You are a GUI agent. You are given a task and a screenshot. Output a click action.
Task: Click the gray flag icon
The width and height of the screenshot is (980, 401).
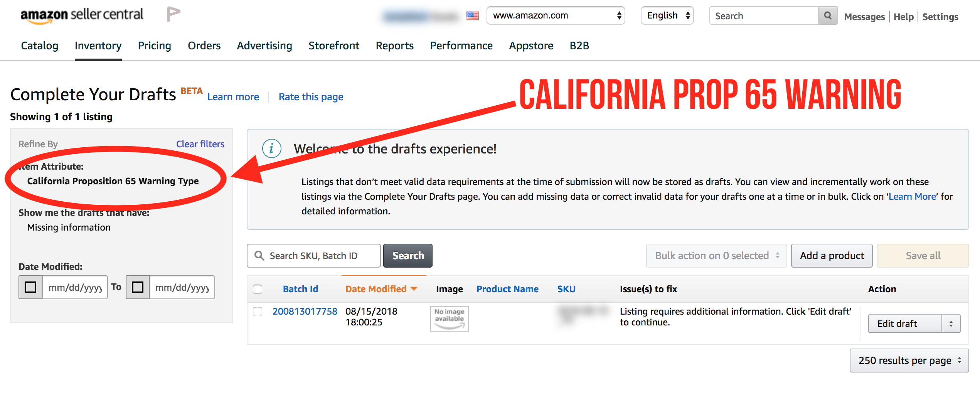tap(173, 14)
